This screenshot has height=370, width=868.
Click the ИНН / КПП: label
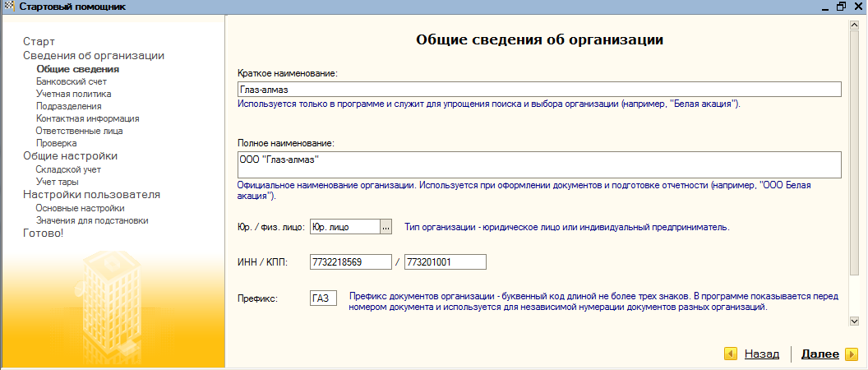tap(261, 262)
